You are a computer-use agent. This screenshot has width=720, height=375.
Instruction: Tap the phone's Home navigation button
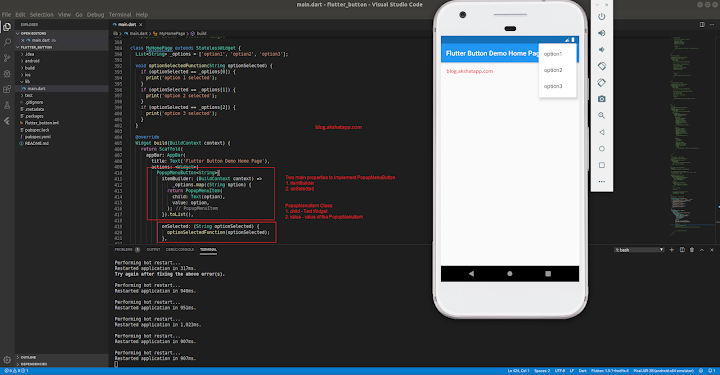510,274
